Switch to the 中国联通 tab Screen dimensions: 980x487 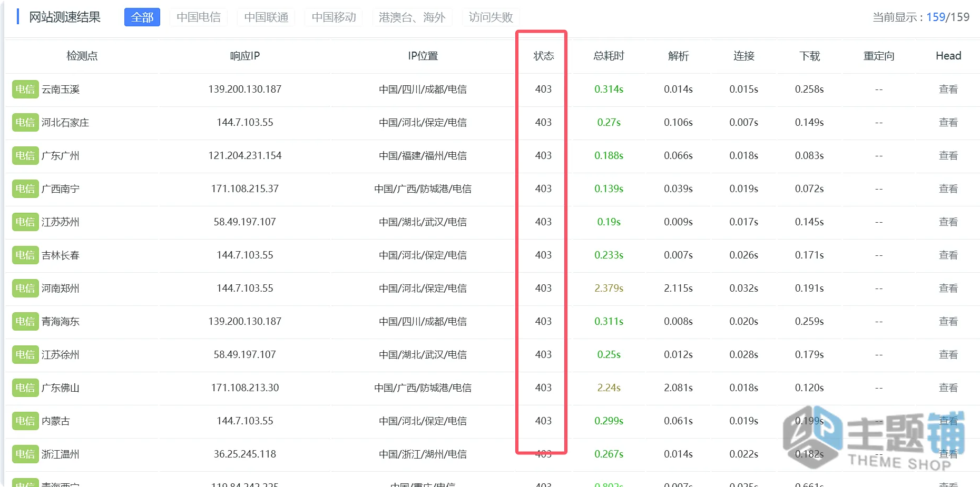coord(266,17)
